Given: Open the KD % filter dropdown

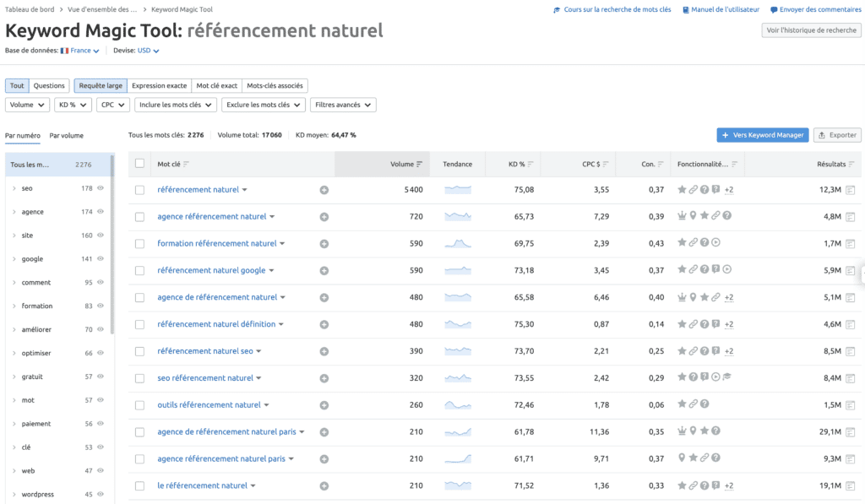Looking at the screenshot, I should (73, 105).
